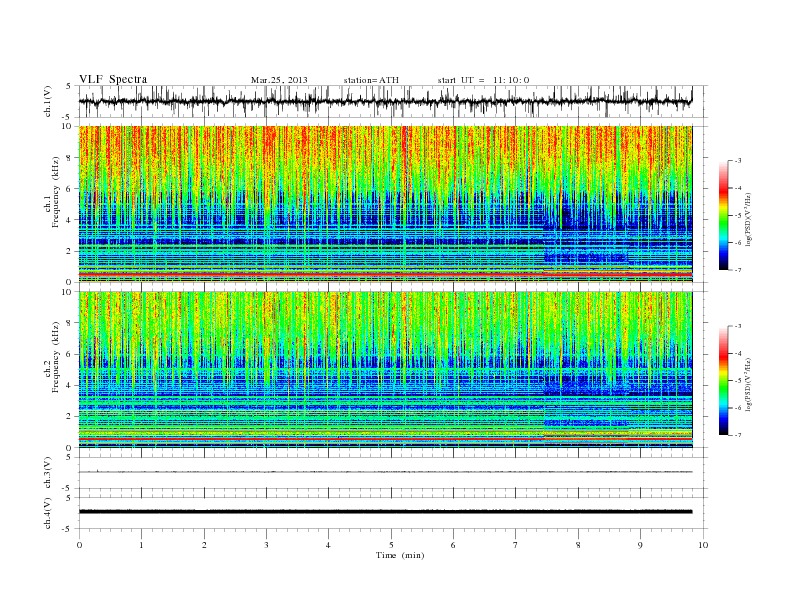The image size is (792, 612).
Task: Click the "-3" label on ch.1 colorbar
Action: (738, 161)
